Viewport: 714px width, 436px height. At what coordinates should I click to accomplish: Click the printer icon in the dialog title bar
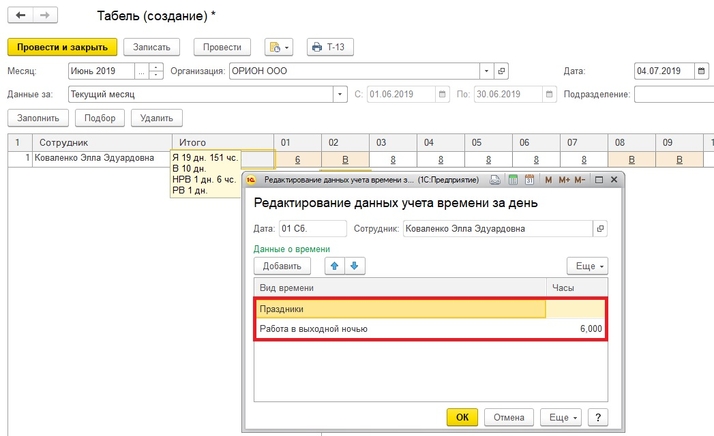pos(497,180)
